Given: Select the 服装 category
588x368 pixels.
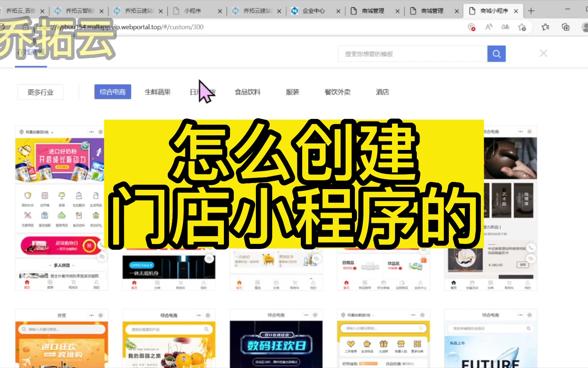Looking at the screenshot, I should coord(292,92).
